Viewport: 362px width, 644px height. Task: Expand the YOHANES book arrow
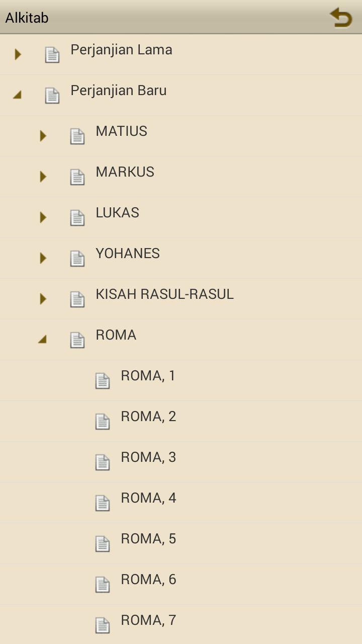point(43,258)
